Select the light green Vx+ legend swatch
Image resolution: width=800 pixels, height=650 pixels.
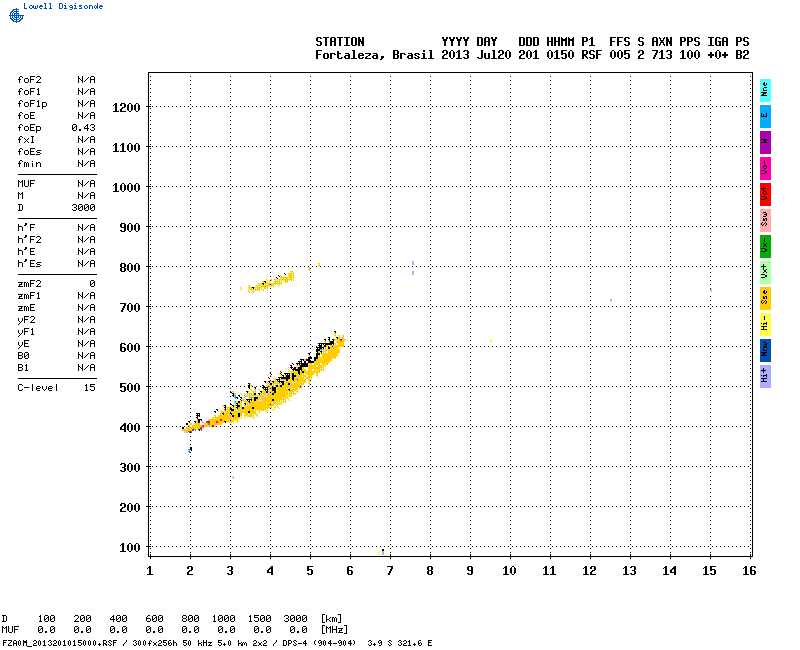pos(765,272)
